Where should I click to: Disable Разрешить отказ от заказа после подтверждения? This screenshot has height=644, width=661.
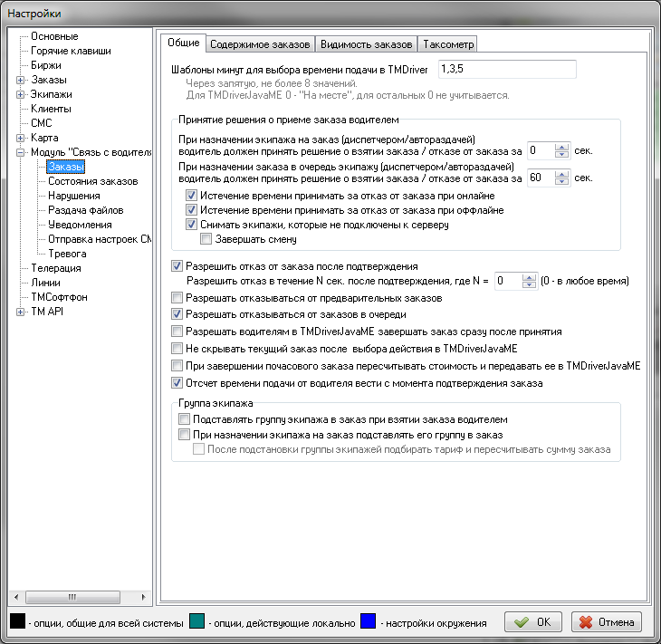177,266
